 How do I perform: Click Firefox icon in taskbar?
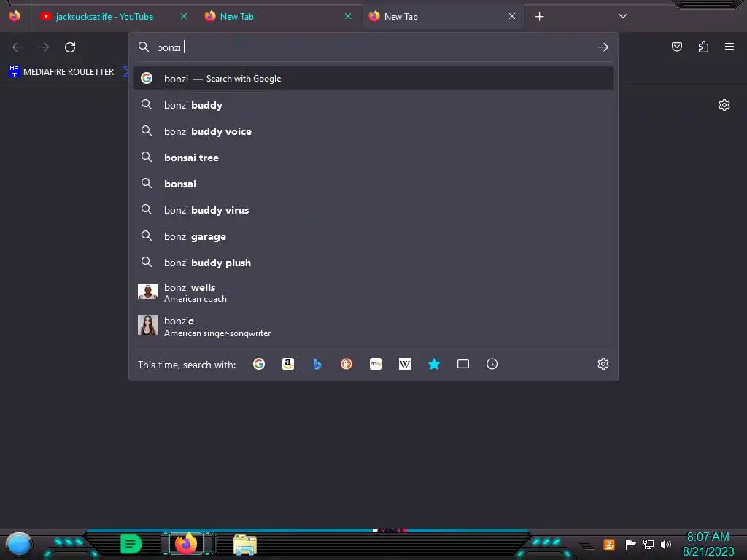pos(186,544)
